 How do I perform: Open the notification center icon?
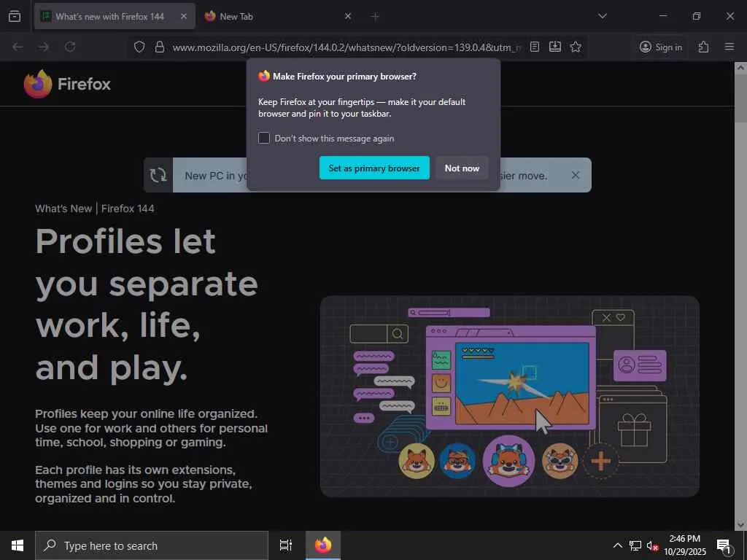pyautogui.click(x=724, y=545)
